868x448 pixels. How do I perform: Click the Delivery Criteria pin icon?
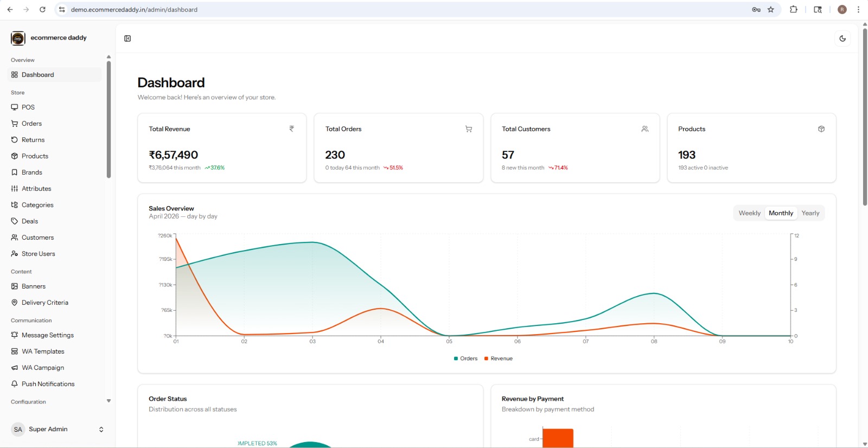pyautogui.click(x=15, y=303)
